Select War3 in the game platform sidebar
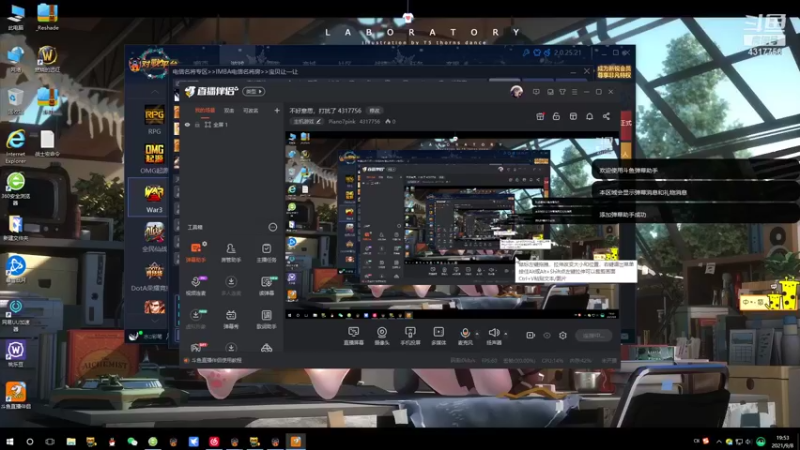800x450 pixels. 154,198
